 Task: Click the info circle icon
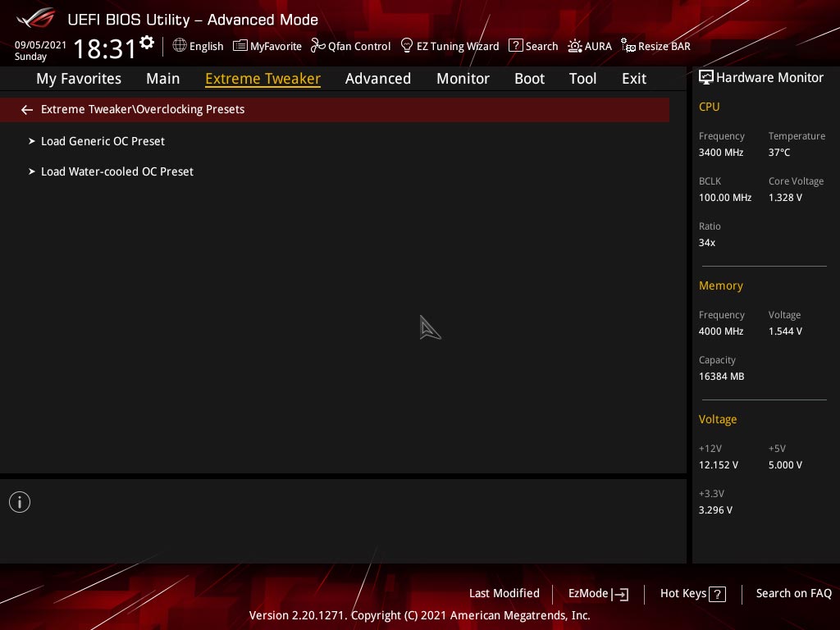20,502
